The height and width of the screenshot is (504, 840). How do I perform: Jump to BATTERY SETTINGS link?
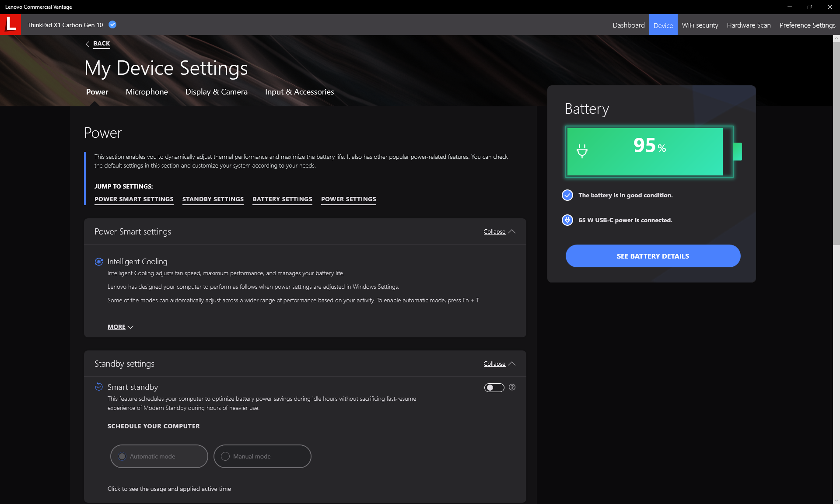(282, 199)
